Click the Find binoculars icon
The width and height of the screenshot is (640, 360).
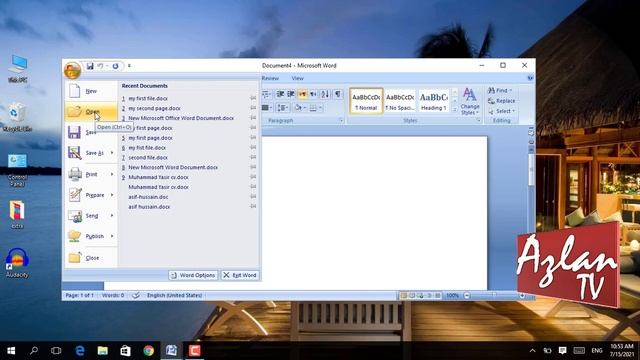pos(492,90)
